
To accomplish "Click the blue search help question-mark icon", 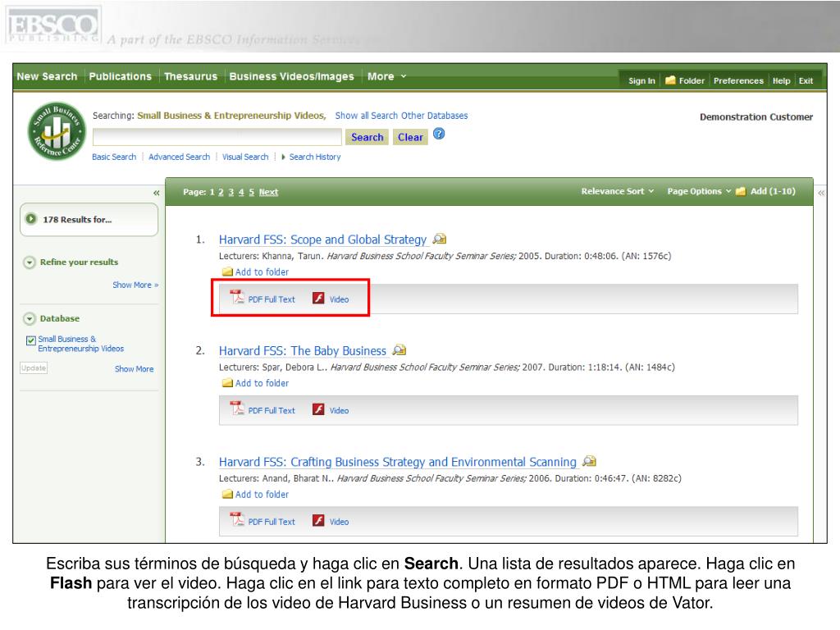I will [439, 134].
